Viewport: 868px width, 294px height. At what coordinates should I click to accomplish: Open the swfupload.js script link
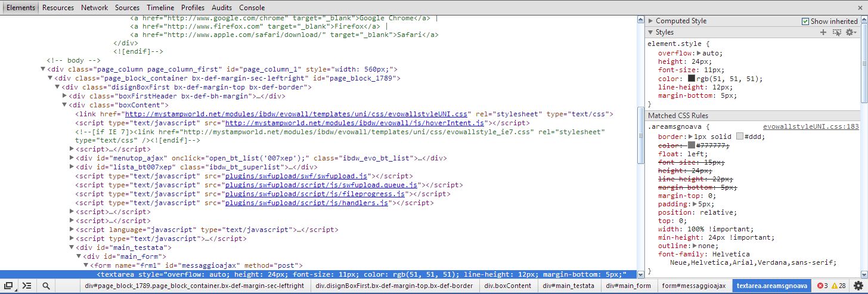coord(295,176)
